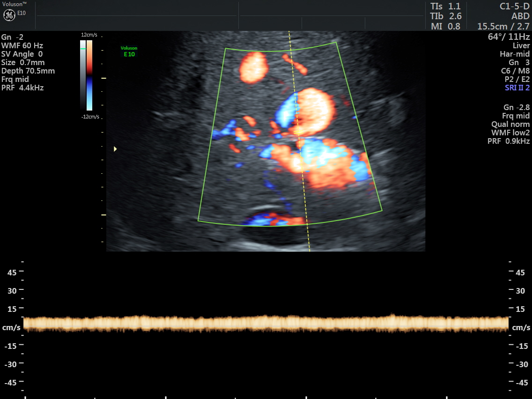Screen dimensions: 532x399
Task: Select the PRF 4.4kHz parameter
Action: [x=22, y=88]
